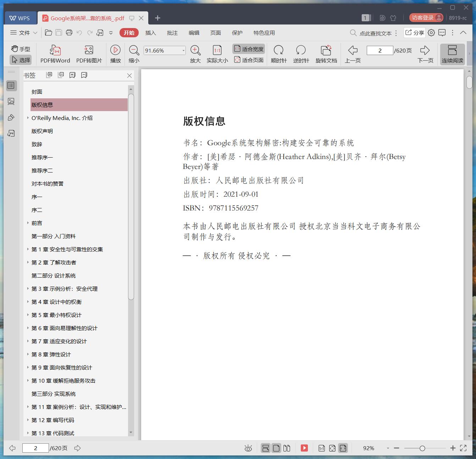Viewport: 476px width, 459px height.
Task: Add a new tab with plus
Action: (158, 18)
